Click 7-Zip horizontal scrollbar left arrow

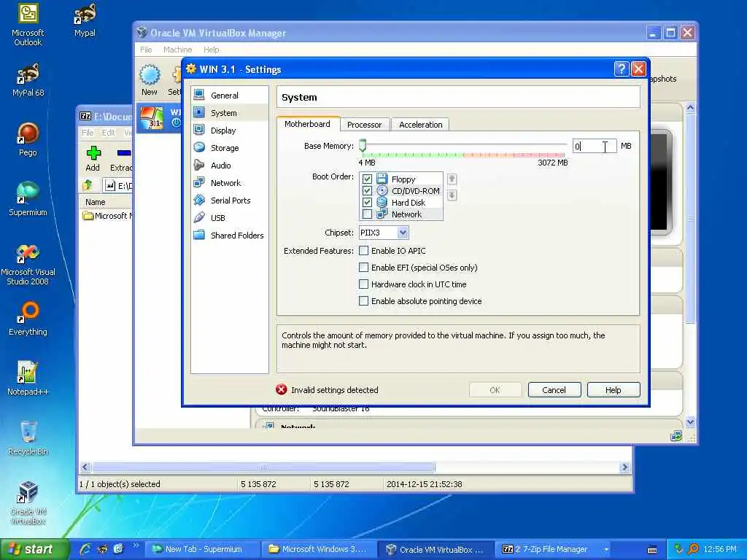pyautogui.click(x=85, y=467)
